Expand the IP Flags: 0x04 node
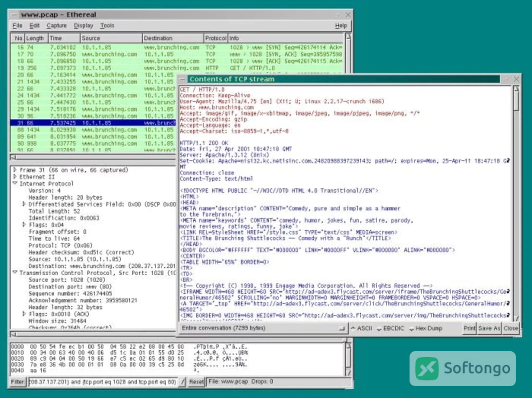The width and height of the screenshot is (532, 398). (x=24, y=224)
